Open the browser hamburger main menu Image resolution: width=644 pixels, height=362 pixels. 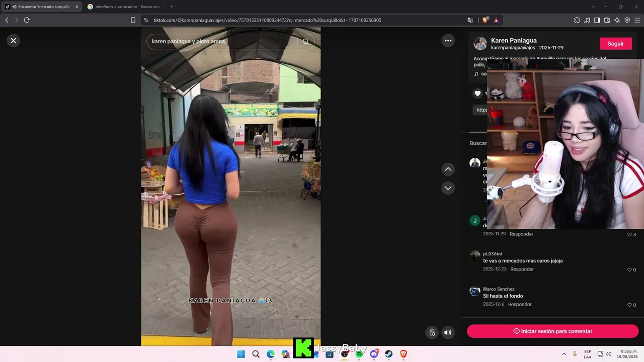click(x=637, y=20)
